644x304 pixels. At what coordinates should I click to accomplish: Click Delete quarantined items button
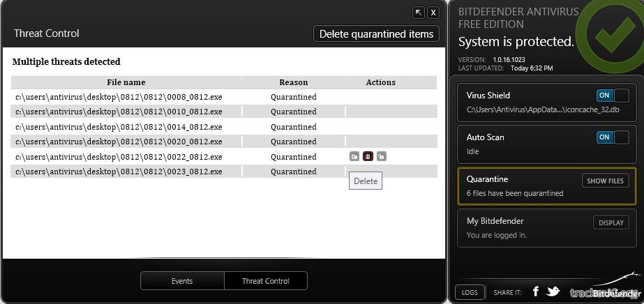377,33
